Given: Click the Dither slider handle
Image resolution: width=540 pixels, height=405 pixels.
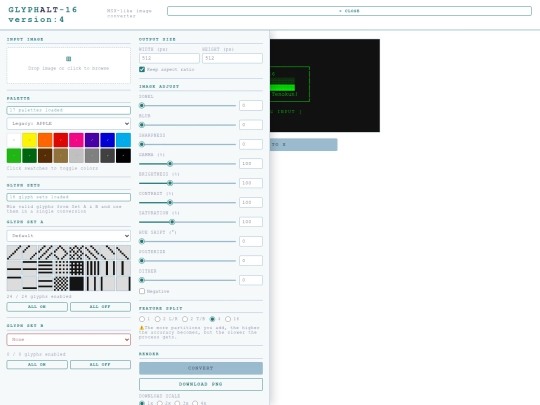Looking at the screenshot, I should click(x=142, y=280).
